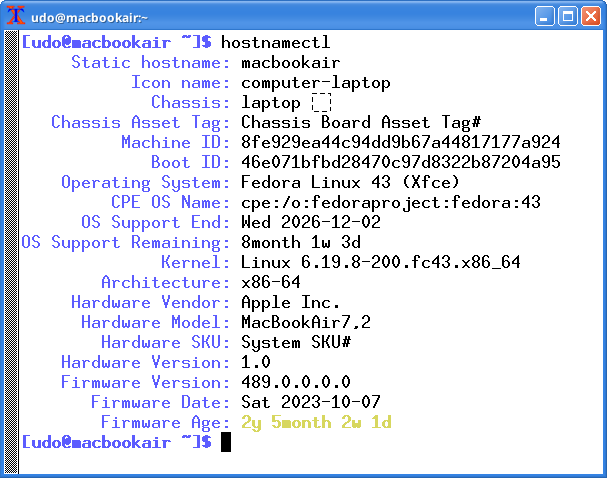Click the Hardware SKU value System SKU#
Viewport: 607px width, 478px height.
(x=296, y=343)
